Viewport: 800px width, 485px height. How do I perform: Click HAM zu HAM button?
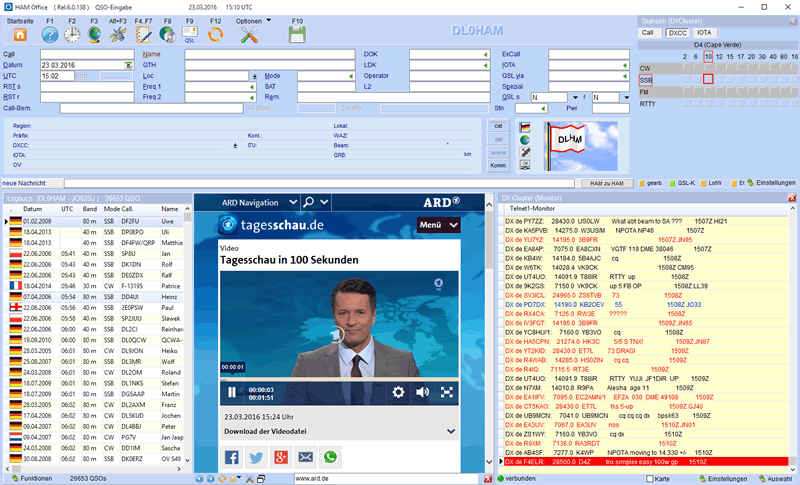(607, 183)
